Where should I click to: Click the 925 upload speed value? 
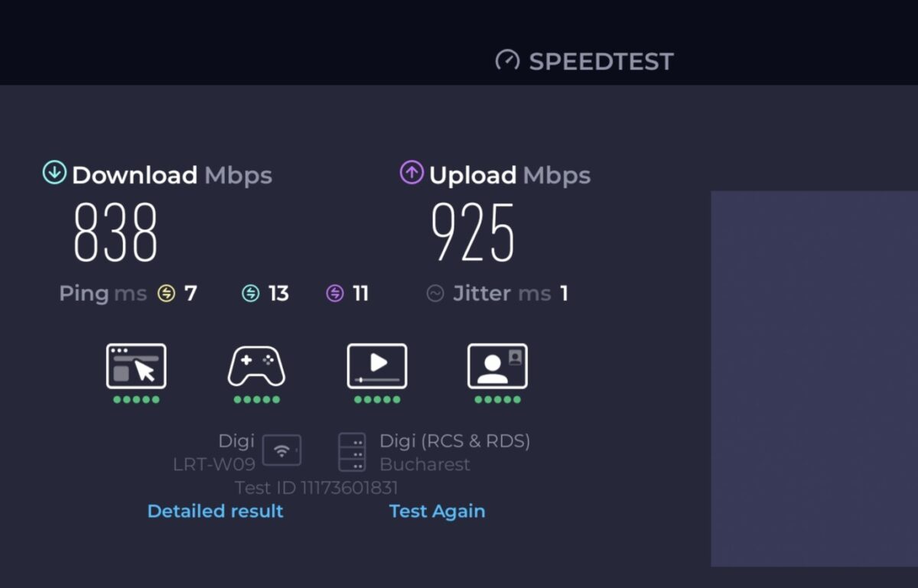(x=473, y=233)
